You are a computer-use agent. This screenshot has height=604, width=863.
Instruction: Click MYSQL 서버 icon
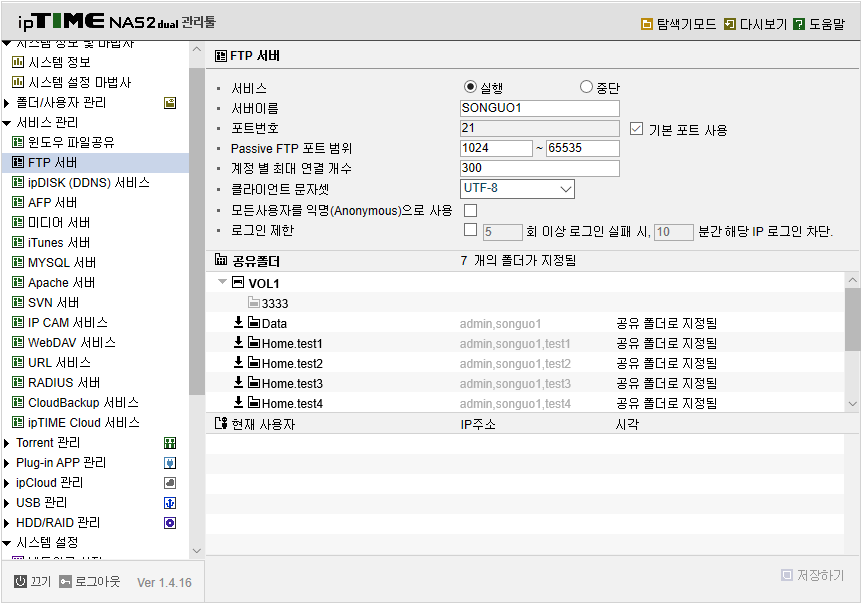[x=18, y=263]
